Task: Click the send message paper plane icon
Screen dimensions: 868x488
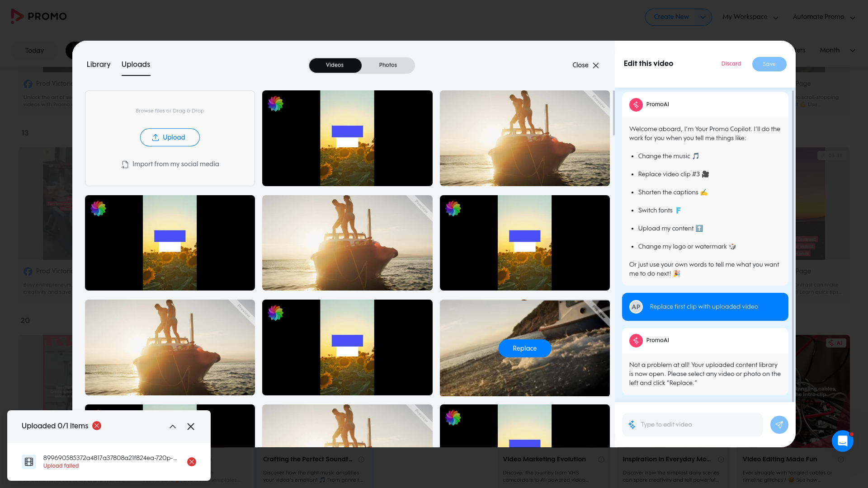Action: tap(779, 425)
